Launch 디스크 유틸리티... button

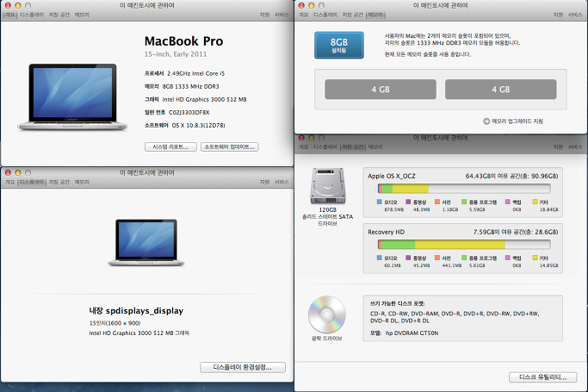[x=542, y=377]
